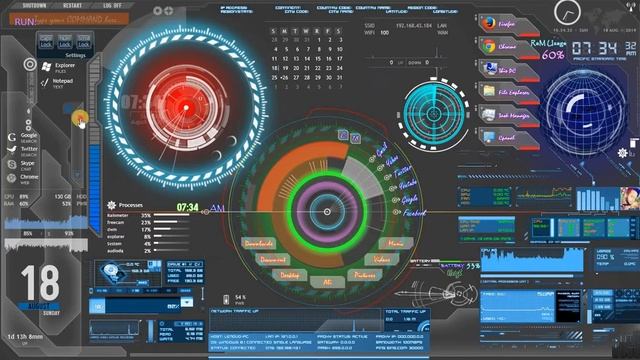
Task: Select the Twitter radial link bullet
Action: click(387, 178)
